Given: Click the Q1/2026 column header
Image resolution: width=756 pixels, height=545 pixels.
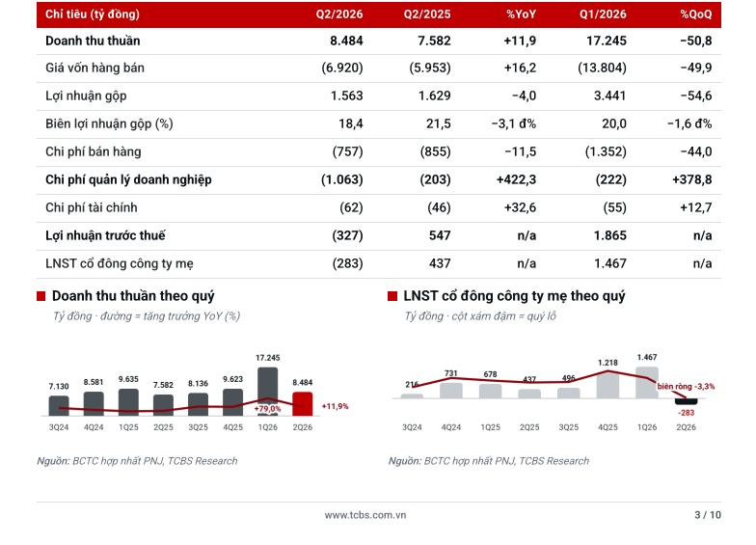Looking at the screenshot, I should [x=603, y=14].
